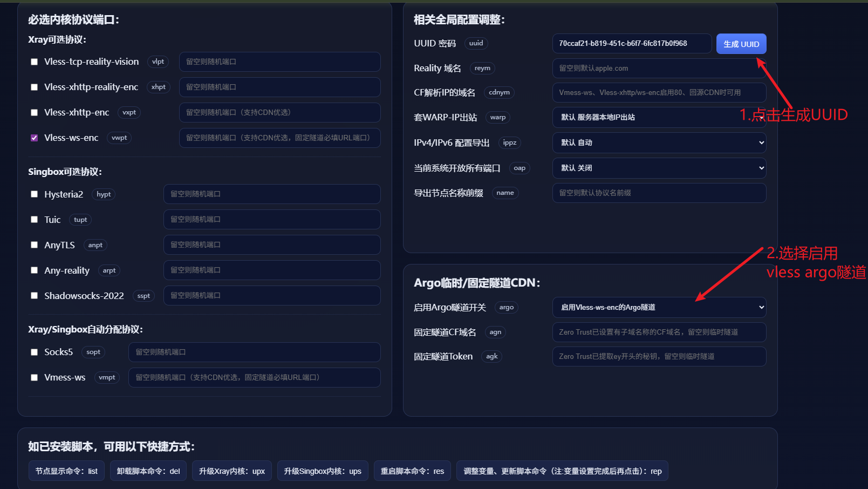Uncheck the Vless-ws-enc protocol checkbox
Image resolution: width=868 pixels, height=489 pixels.
(35, 138)
